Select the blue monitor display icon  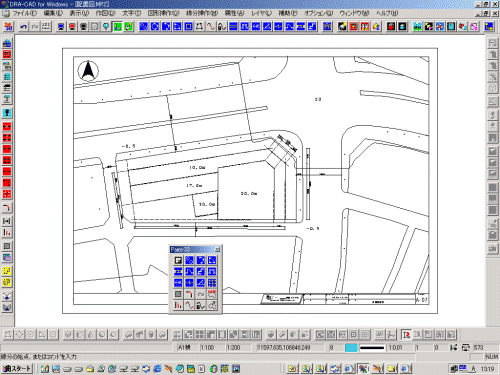point(61,27)
